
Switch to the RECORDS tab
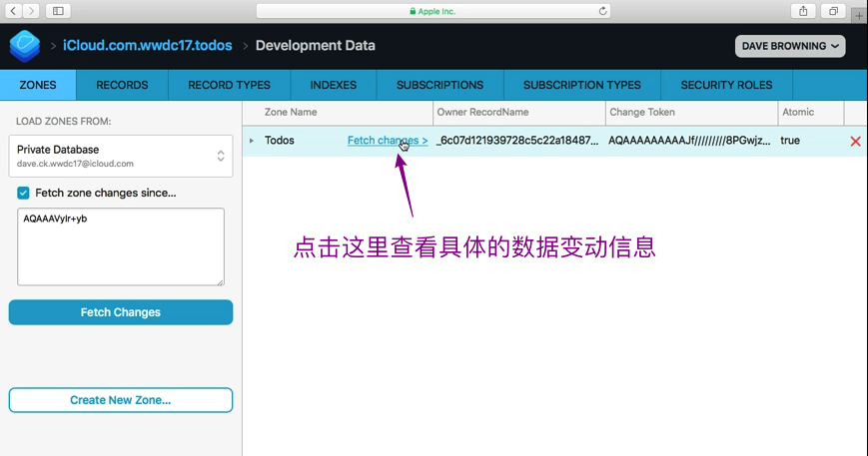click(122, 85)
